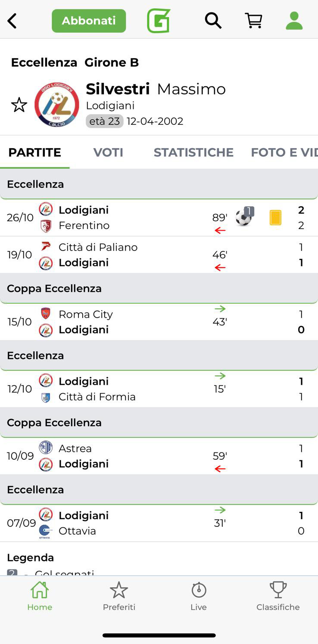Viewport: 318px width, 644px height.
Task: Tap the green G logo
Action: pos(159,21)
